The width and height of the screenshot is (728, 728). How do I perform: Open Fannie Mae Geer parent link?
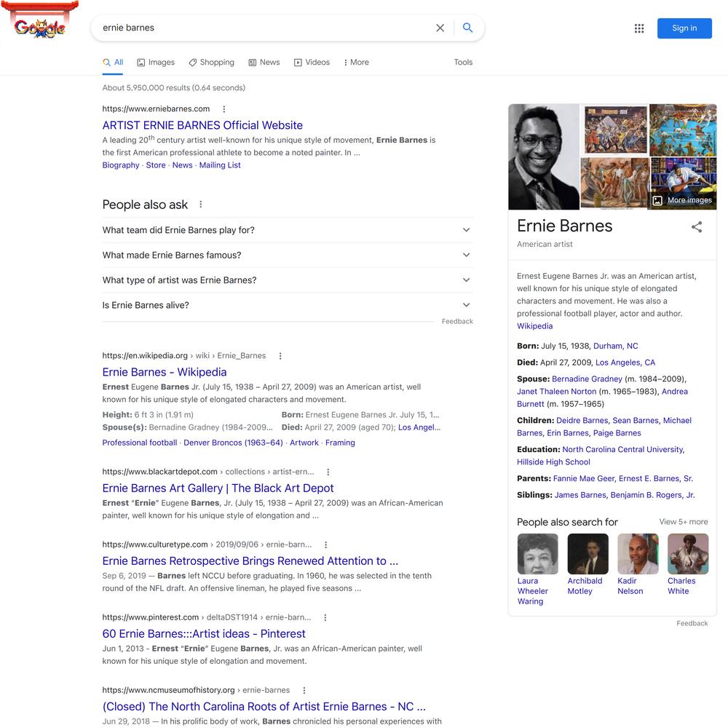[x=584, y=479]
